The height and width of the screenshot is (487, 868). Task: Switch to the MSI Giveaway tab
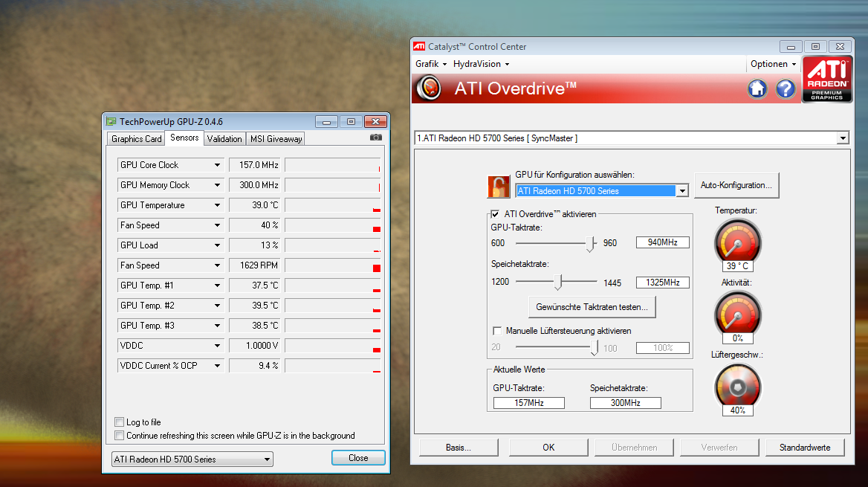coord(276,139)
